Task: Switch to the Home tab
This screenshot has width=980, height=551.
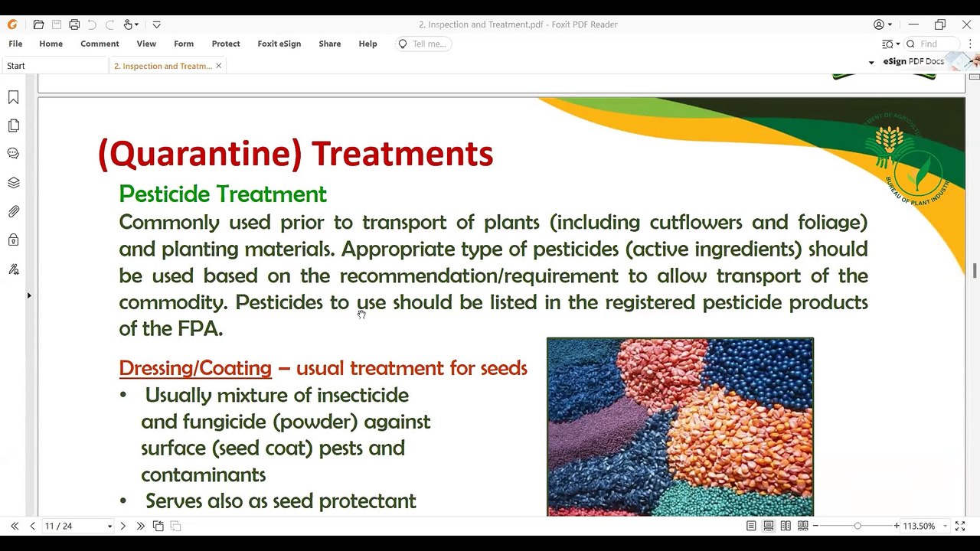Action: 51,44
